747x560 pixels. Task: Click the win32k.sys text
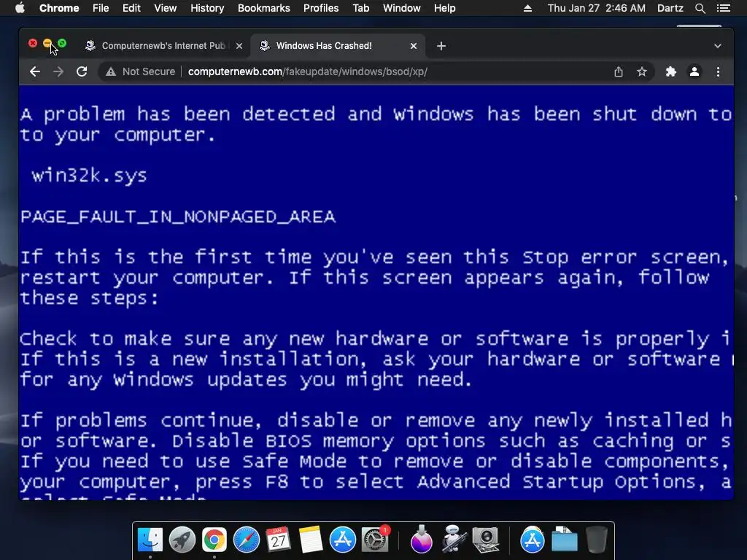89,175
